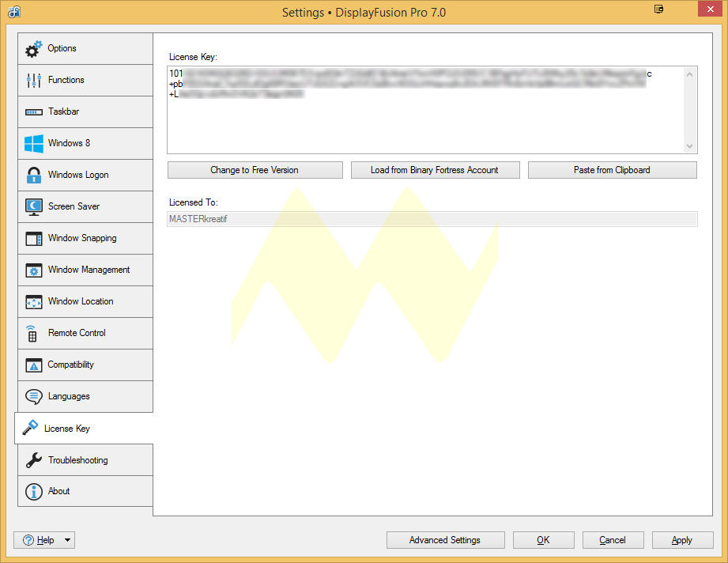Image resolution: width=728 pixels, height=563 pixels.
Task: Open the Window Snapping tab label
Action: tap(82, 238)
